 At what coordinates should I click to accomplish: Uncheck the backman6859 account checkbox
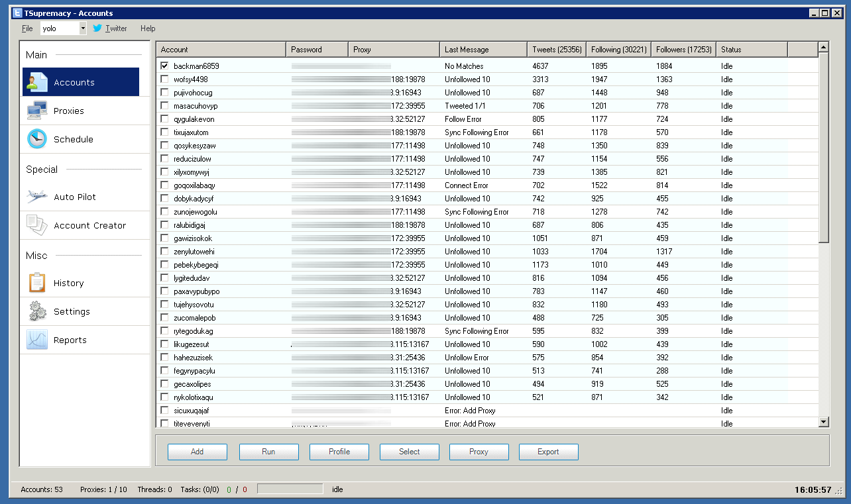[x=164, y=66]
